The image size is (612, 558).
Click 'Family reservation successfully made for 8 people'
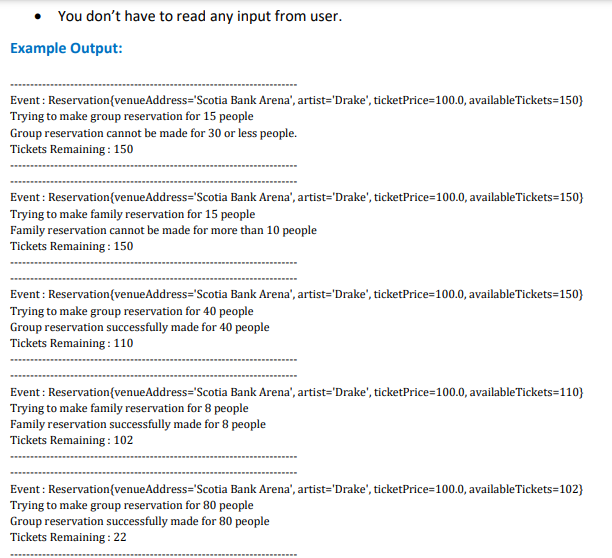point(138,424)
